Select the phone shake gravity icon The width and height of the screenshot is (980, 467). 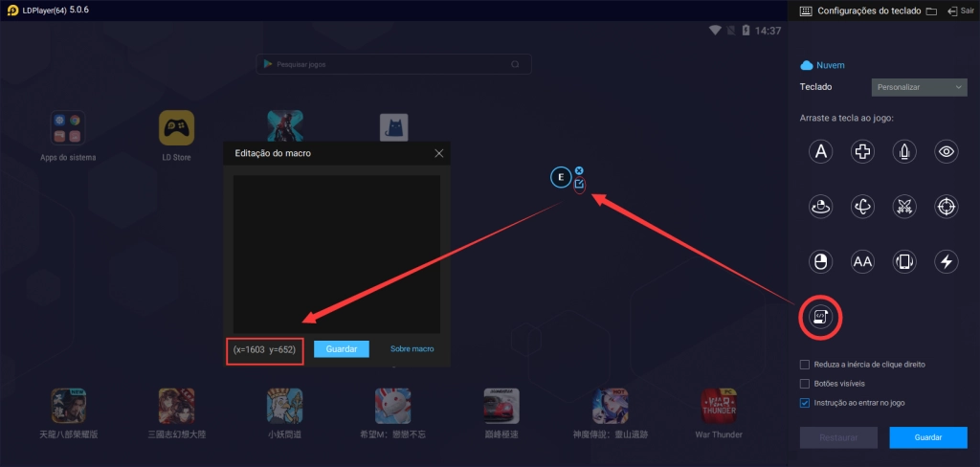[x=904, y=261]
